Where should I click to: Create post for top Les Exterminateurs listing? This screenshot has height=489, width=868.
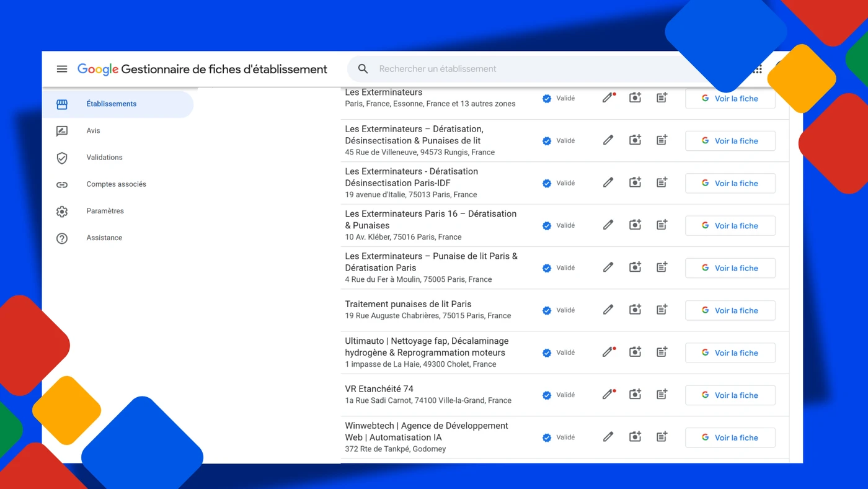[x=662, y=98]
